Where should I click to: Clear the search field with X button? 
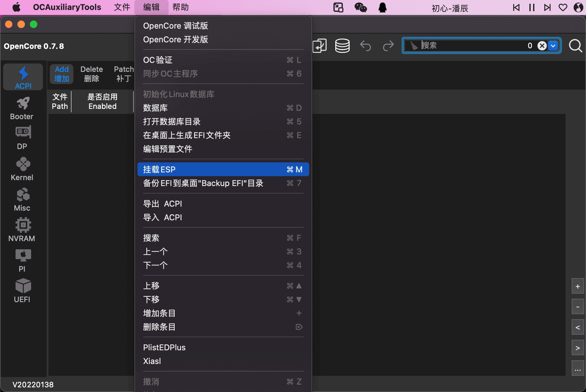point(542,46)
